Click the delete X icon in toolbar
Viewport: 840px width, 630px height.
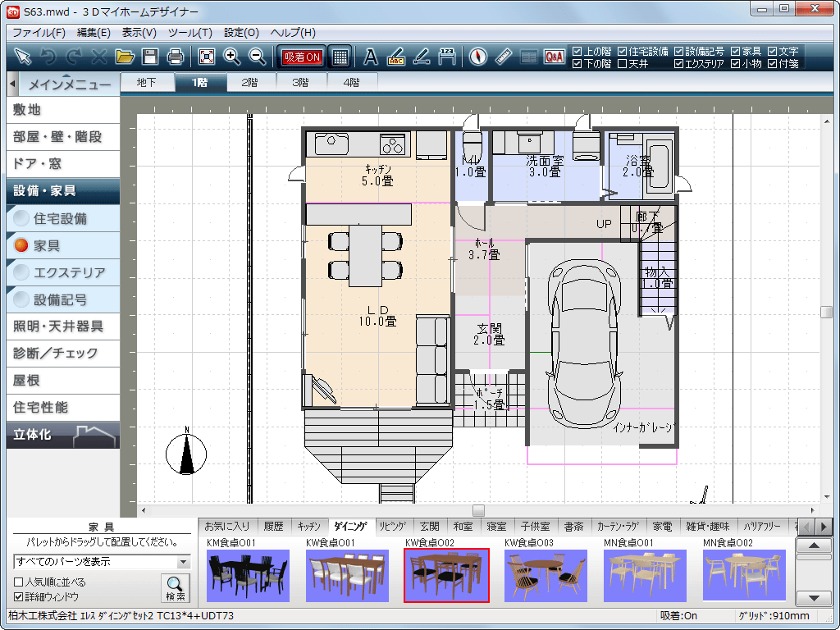(99, 57)
